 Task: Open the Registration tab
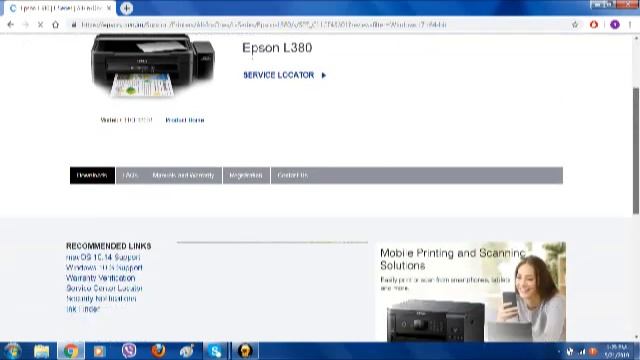[x=246, y=176]
